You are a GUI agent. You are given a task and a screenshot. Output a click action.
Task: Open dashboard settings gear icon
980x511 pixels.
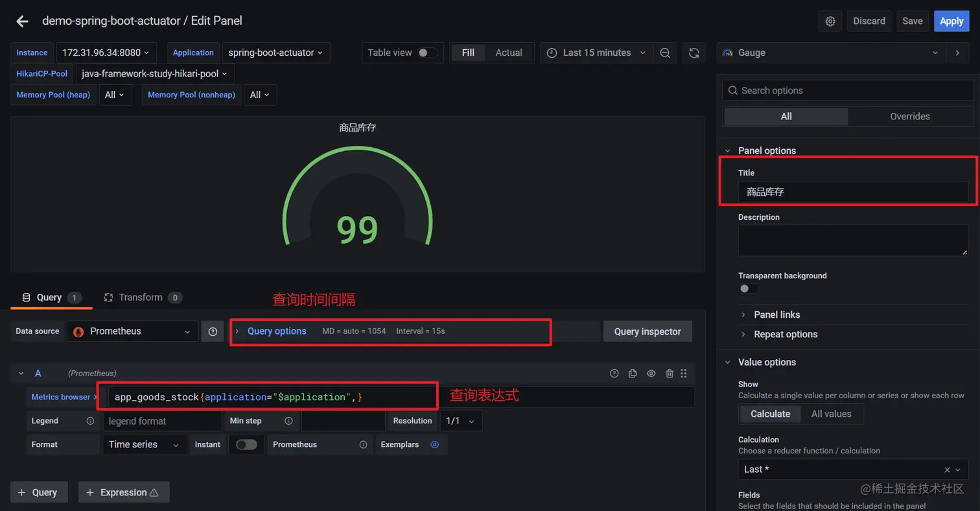830,21
